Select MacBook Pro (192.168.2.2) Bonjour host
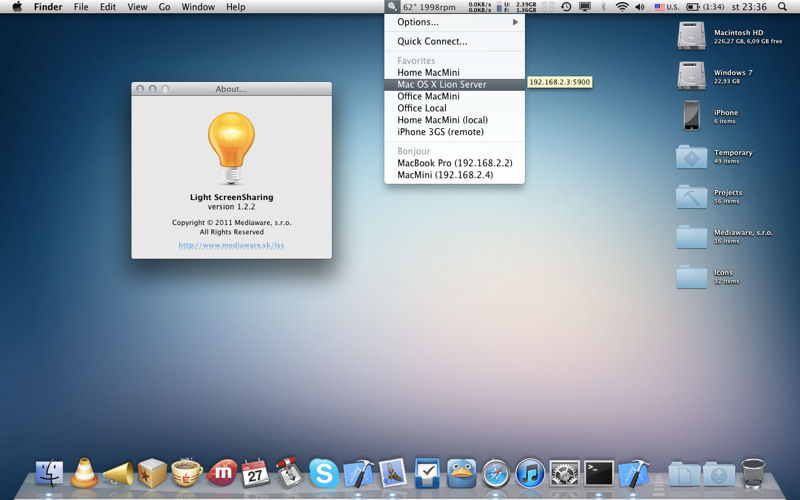Screen dimensions: 800x500 point(454,163)
